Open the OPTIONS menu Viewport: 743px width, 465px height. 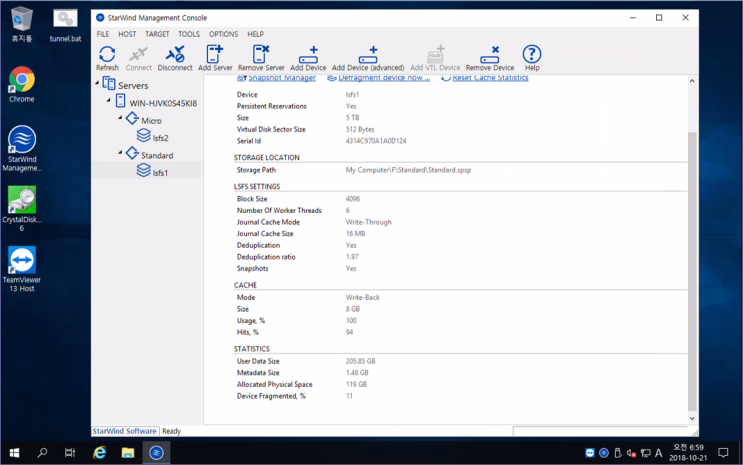click(223, 34)
